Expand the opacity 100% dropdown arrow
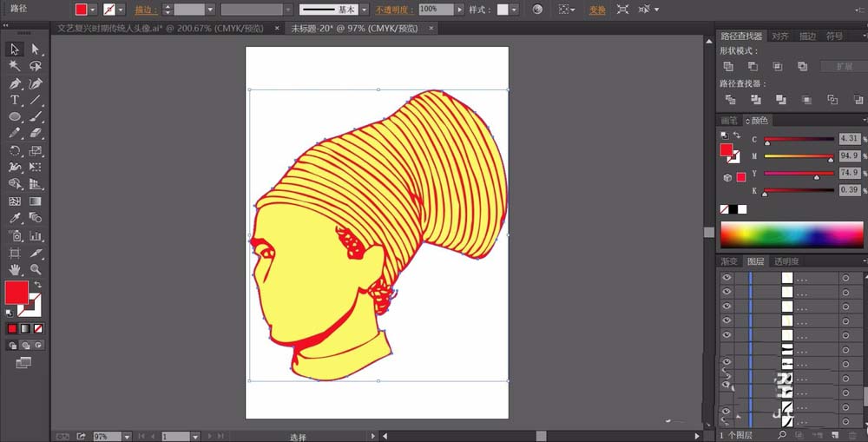The width and height of the screenshot is (868, 442). (x=459, y=10)
